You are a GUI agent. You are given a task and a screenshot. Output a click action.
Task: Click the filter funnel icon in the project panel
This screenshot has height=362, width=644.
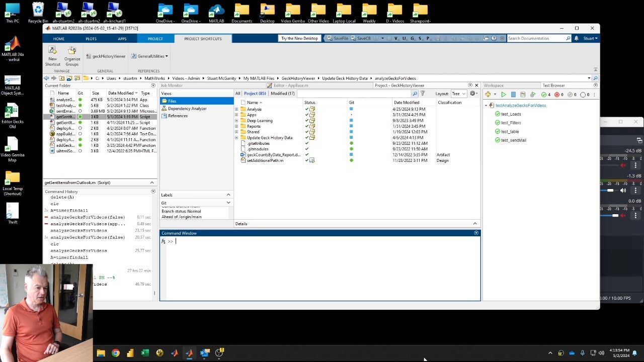click(x=423, y=94)
